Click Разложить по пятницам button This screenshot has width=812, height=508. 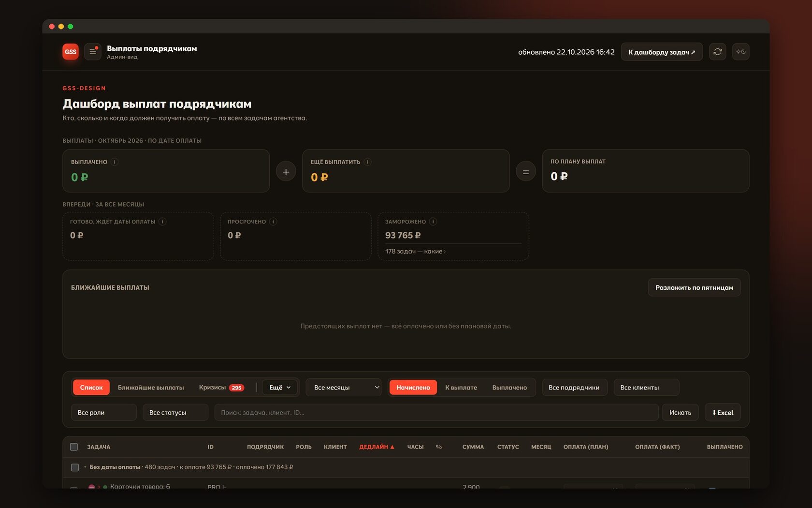coord(694,287)
